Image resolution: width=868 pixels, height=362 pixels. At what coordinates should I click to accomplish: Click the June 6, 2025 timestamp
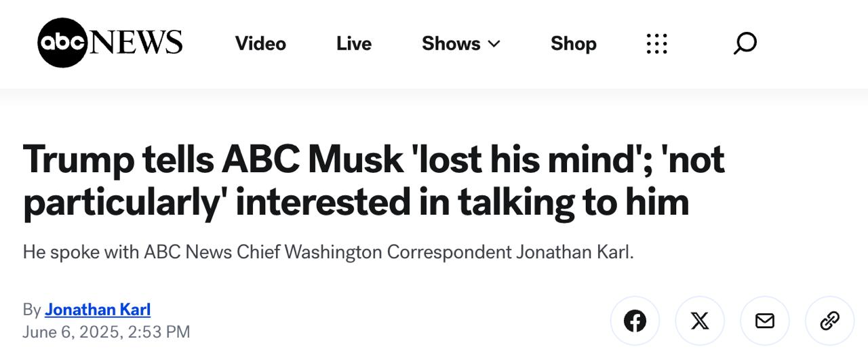[x=106, y=332]
